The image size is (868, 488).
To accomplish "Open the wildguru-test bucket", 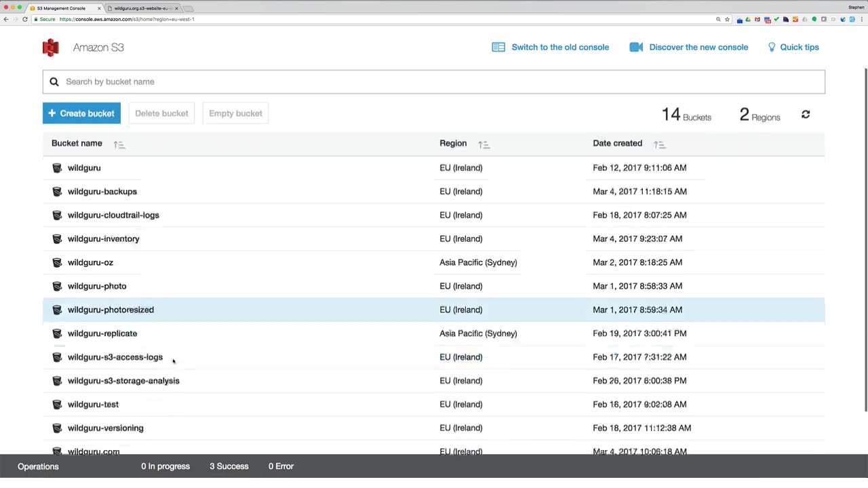I will 93,405.
